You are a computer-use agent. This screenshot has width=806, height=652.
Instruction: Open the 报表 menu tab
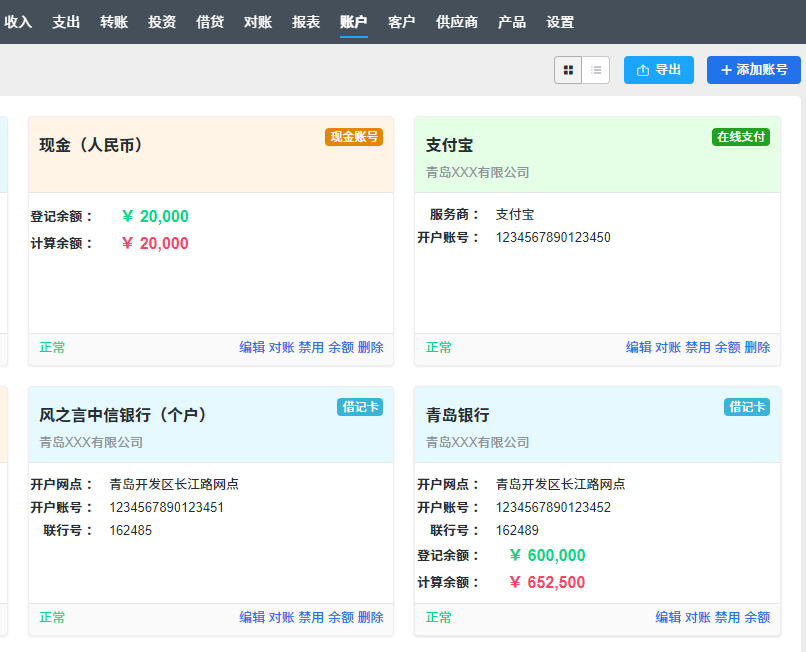[x=306, y=22]
